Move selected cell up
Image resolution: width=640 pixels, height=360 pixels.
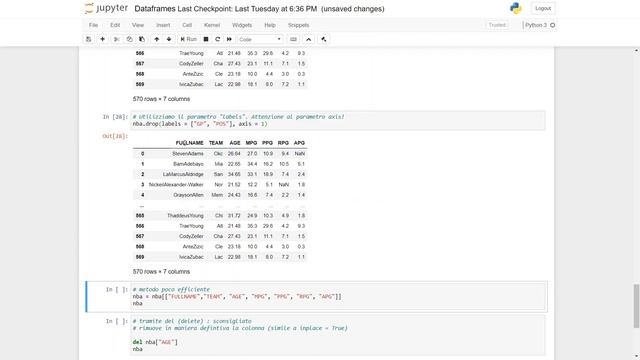click(x=156, y=39)
